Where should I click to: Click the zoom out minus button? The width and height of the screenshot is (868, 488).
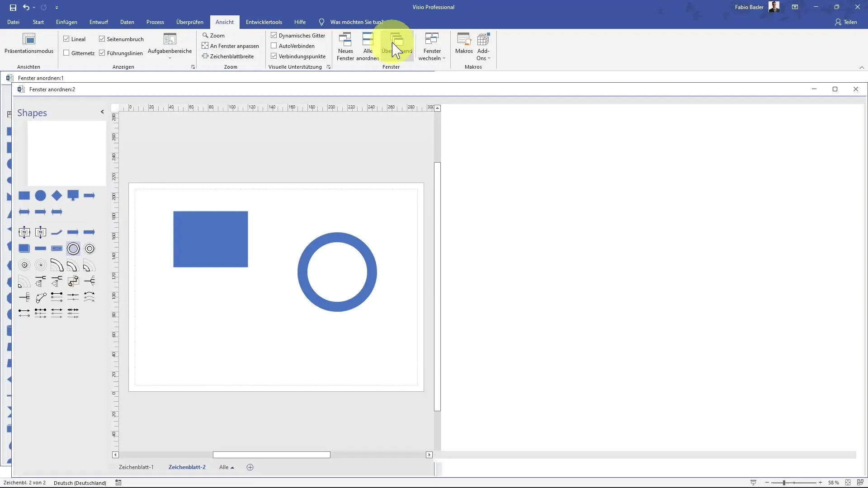[x=767, y=483]
